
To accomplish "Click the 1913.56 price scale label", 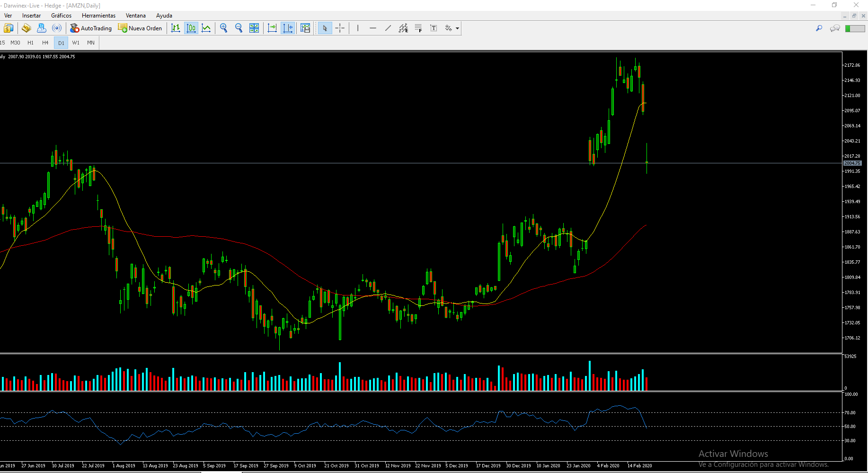I will [852, 217].
